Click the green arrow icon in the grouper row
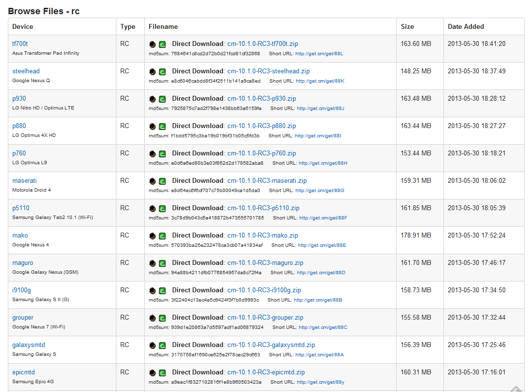Viewport: 532px width, 392px height. 162,318
